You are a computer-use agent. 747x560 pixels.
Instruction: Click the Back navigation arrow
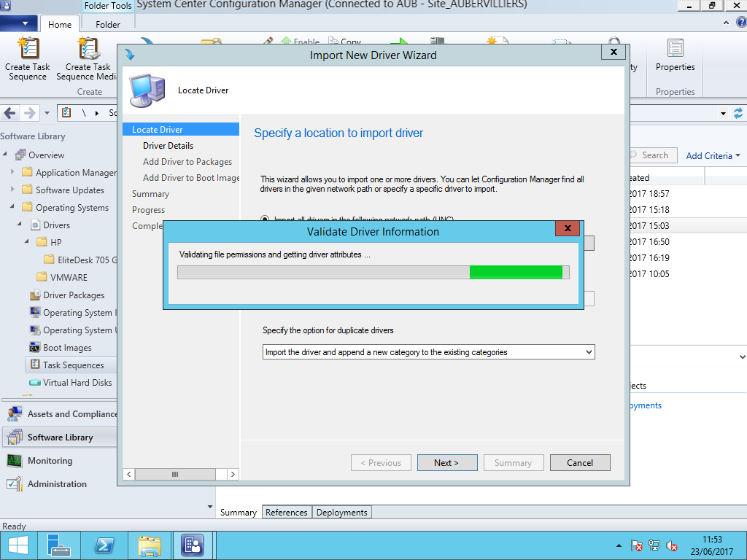click(9, 113)
